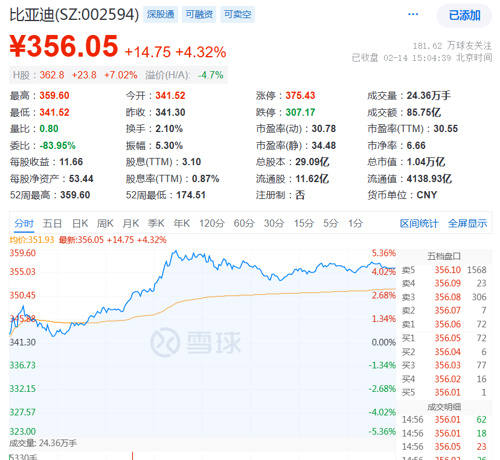Click the 14:56 trade with volume 18
This screenshot has height=460, width=500.
444,434
